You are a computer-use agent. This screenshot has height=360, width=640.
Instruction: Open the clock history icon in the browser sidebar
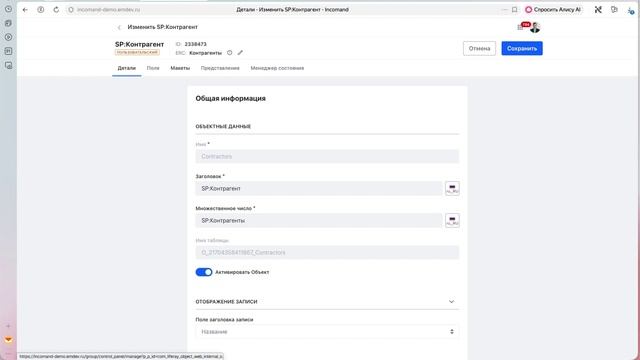point(8,9)
